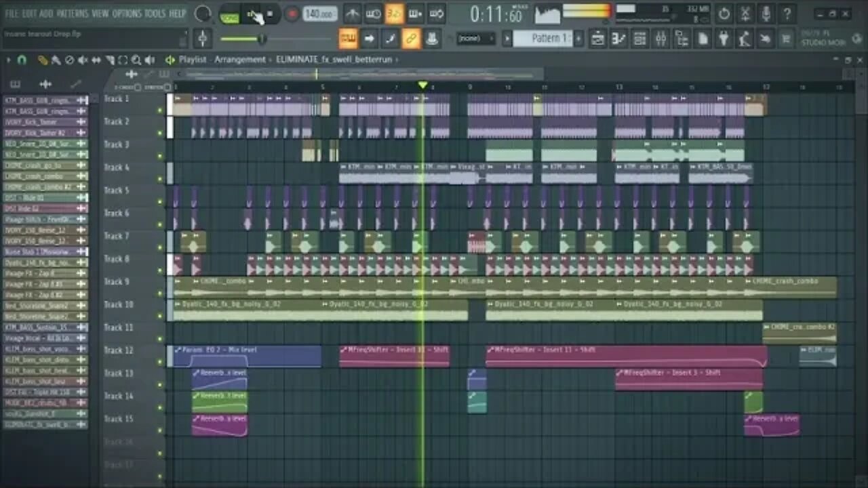The width and height of the screenshot is (868, 488).
Task: Click the Record button
Action: click(292, 14)
